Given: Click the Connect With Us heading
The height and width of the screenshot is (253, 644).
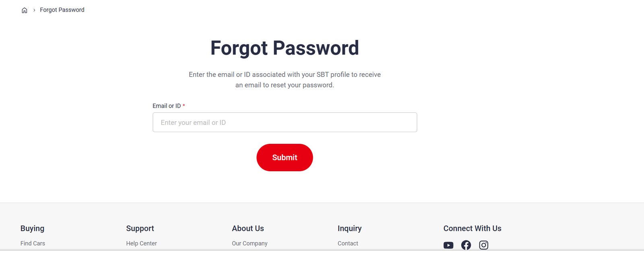Looking at the screenshot, I should 472,228.
